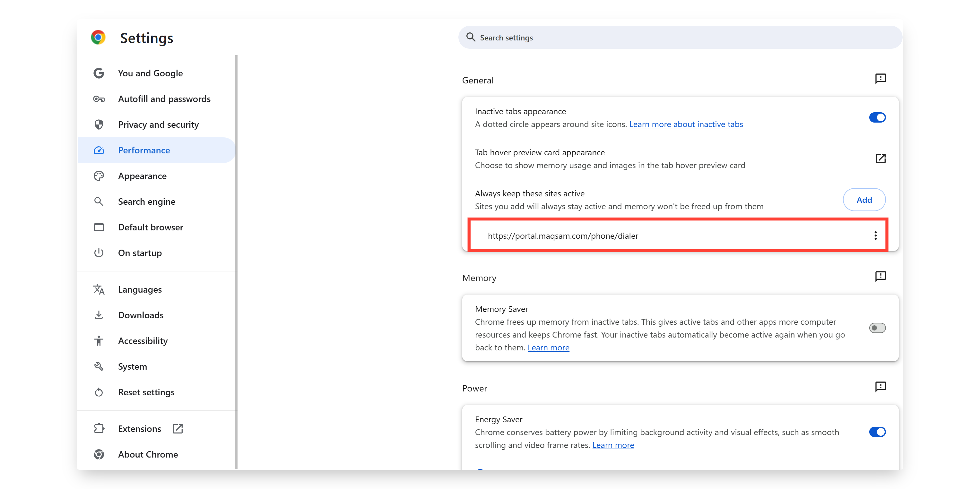Screen dimensions: 980x489
Task: Open Accessibility settings
Action: pyautogui.click(x=156, y=341)
